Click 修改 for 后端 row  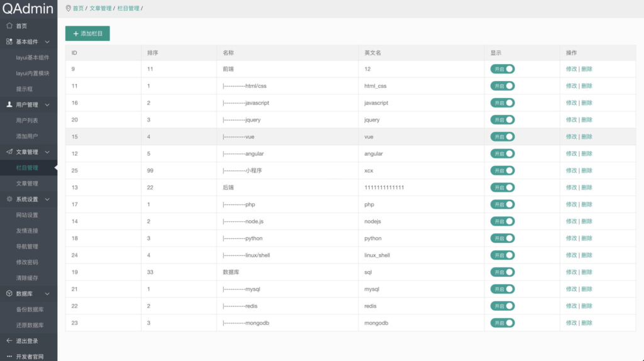[571, 187]
